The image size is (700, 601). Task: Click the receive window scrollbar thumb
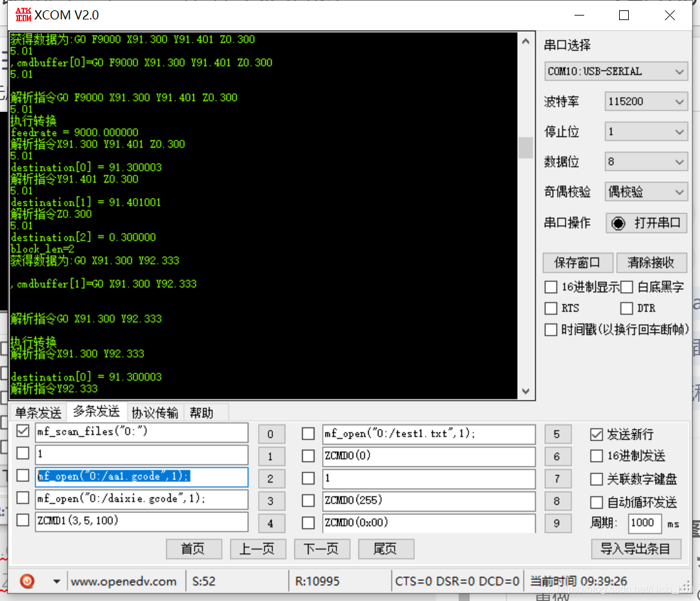526,148
